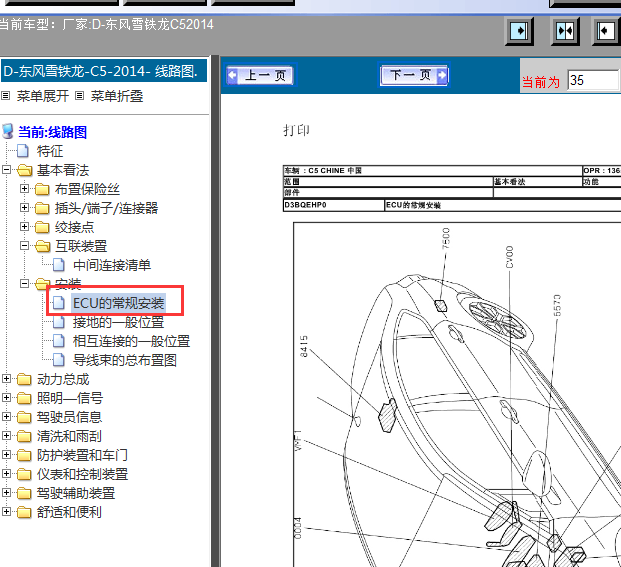Click the current page number field

pyautogui.click(x=592, y=80)
